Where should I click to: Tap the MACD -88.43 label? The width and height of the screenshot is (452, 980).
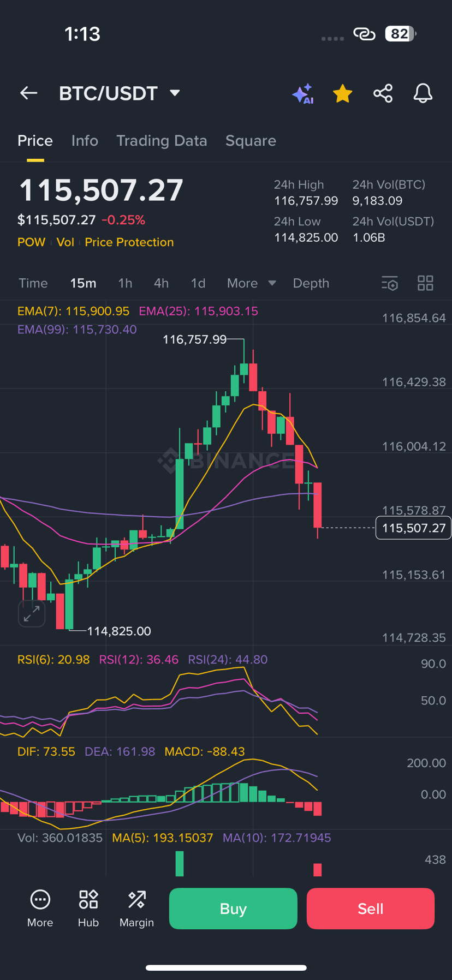pos(205,752)
